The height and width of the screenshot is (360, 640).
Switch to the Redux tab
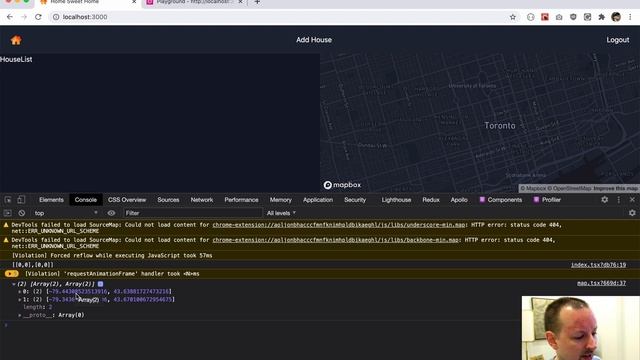431,200
